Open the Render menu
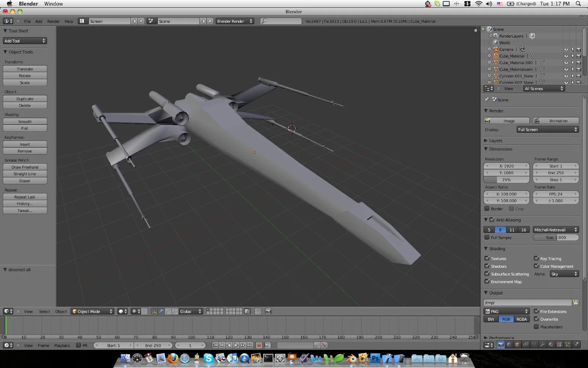Viewport: 588px width, 368px height. click(53, 21)
